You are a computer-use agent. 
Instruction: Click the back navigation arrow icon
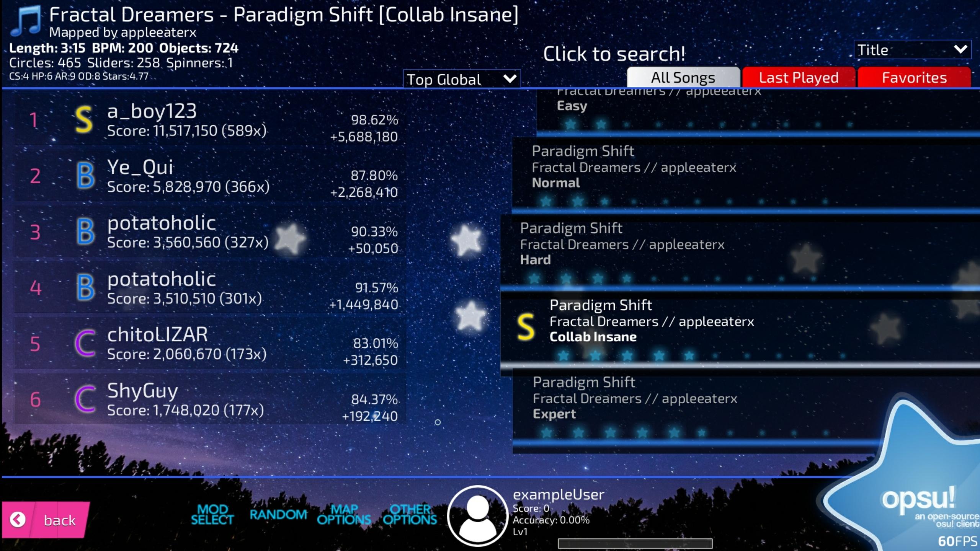tap(18, 519)
